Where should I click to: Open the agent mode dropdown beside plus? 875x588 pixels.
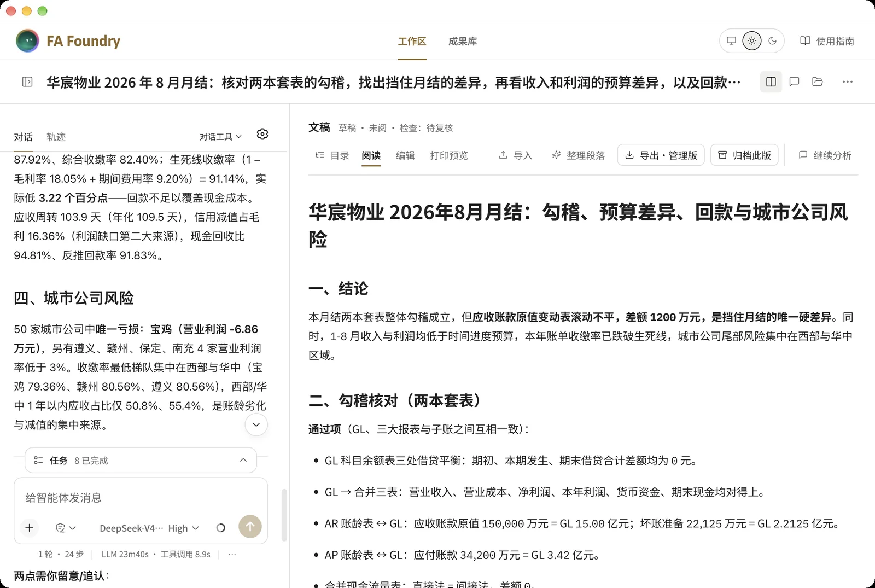coord(66,528)
